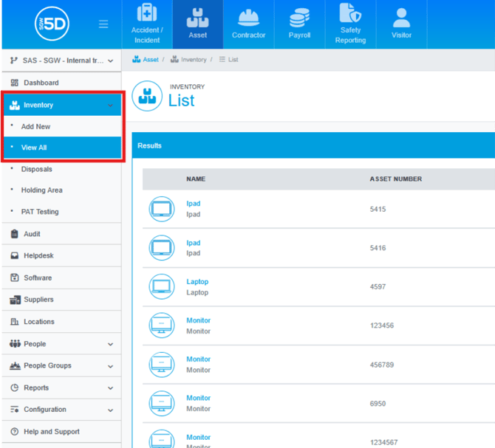Viewport: 495px width, 448px height.
Task: Collapse the Inventory sidebar section
Action: 110,106
